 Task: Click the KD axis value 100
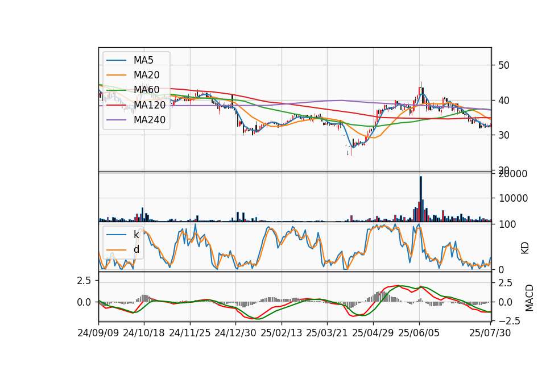507,224
